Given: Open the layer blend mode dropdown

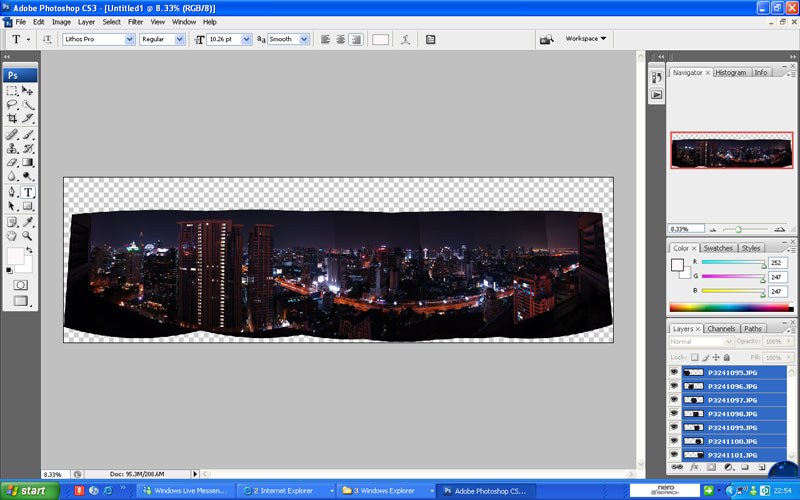Looking at the screenshot, I should pos(701,341).
